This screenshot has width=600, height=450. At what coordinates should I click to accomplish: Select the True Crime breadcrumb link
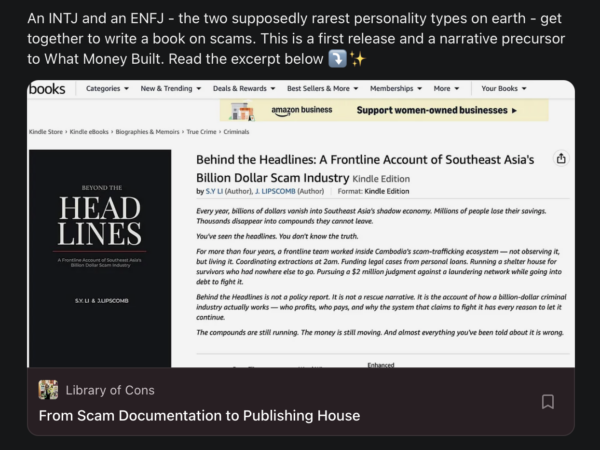[201, 132]
